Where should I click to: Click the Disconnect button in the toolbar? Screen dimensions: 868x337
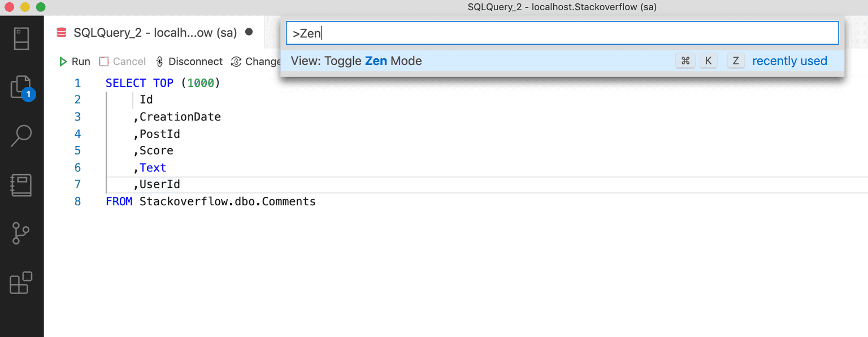(189, 61)
